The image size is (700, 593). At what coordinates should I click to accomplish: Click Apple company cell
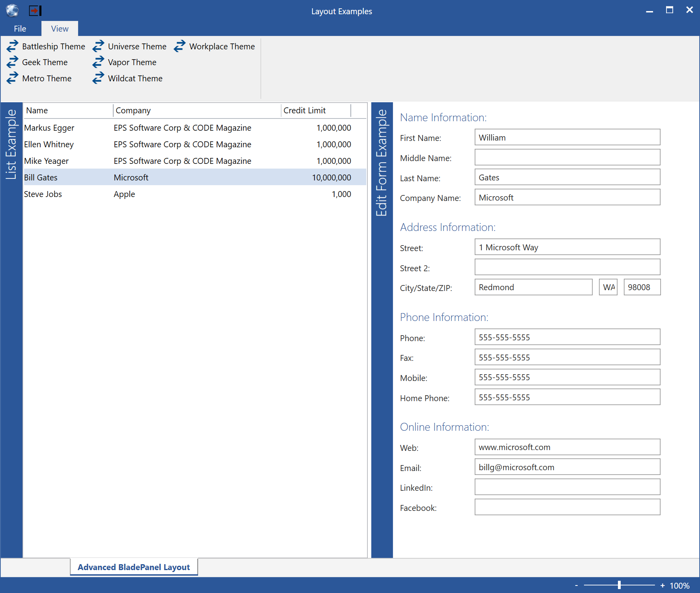124,194
